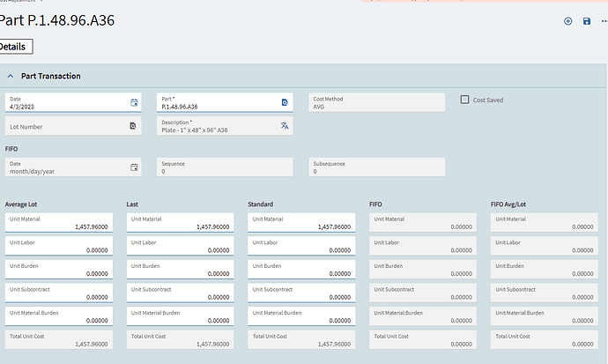
Task: Click FIFO Unit Material field
Action: [423, 223]
